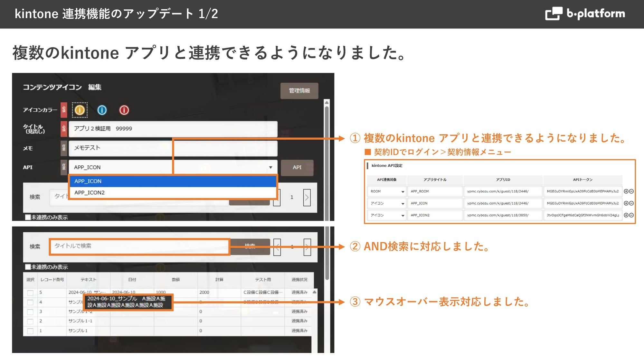Click scroll-up triangle beside the record table
This screenshot has height=362, width=644.
pyautogui.click(x=314, y=292)
